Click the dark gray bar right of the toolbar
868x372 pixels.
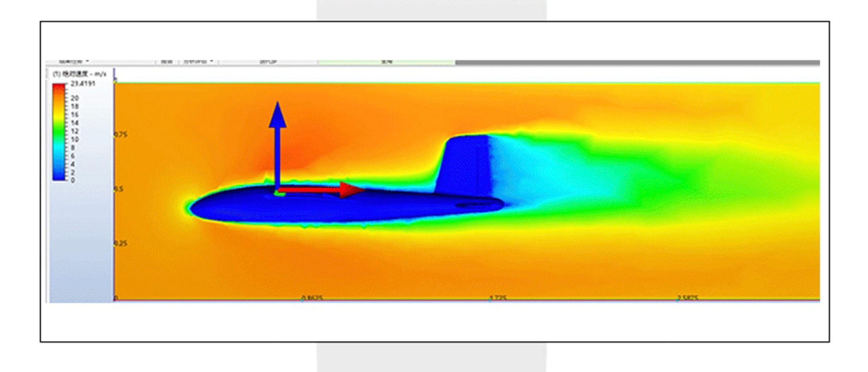pyautogui.click(x=637, y=62)
